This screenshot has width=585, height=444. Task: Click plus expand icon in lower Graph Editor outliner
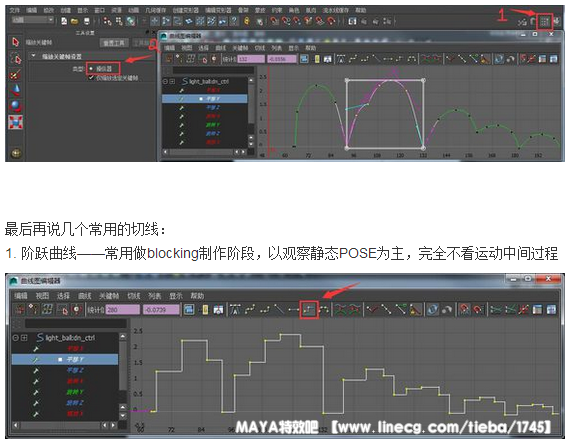24,338
